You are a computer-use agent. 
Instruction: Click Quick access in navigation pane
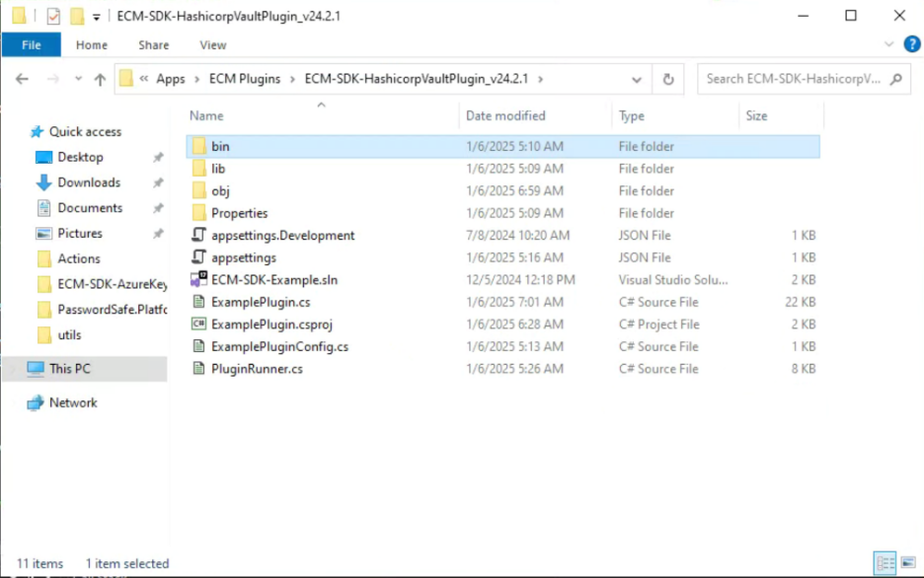85,132
